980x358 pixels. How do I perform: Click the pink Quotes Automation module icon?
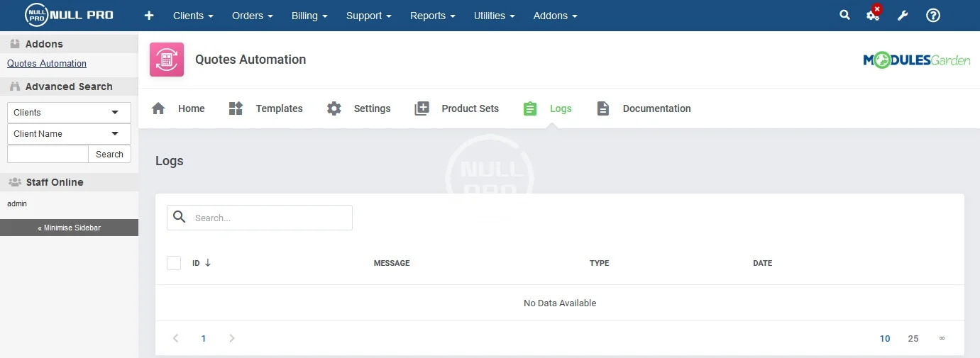167,60
